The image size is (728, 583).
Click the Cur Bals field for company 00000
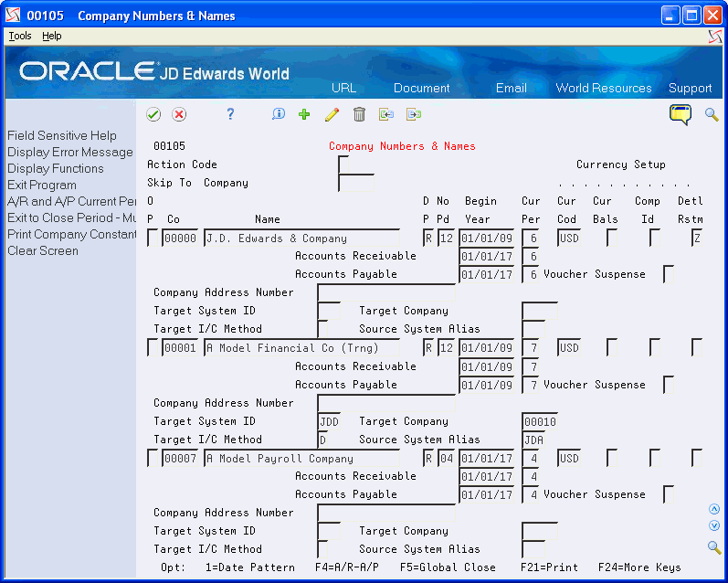(x=612, y=238)
